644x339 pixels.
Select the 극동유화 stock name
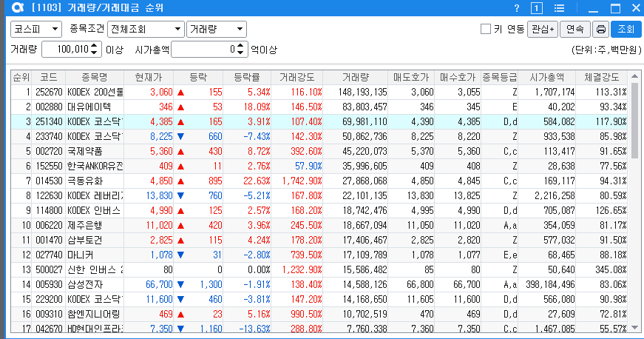[84, 181]
